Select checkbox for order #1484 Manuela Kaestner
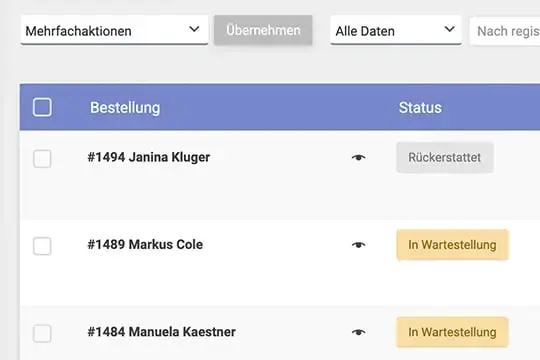Image resolution: width=540 pixels, height=360 pixels. click(x=42, y=333)
